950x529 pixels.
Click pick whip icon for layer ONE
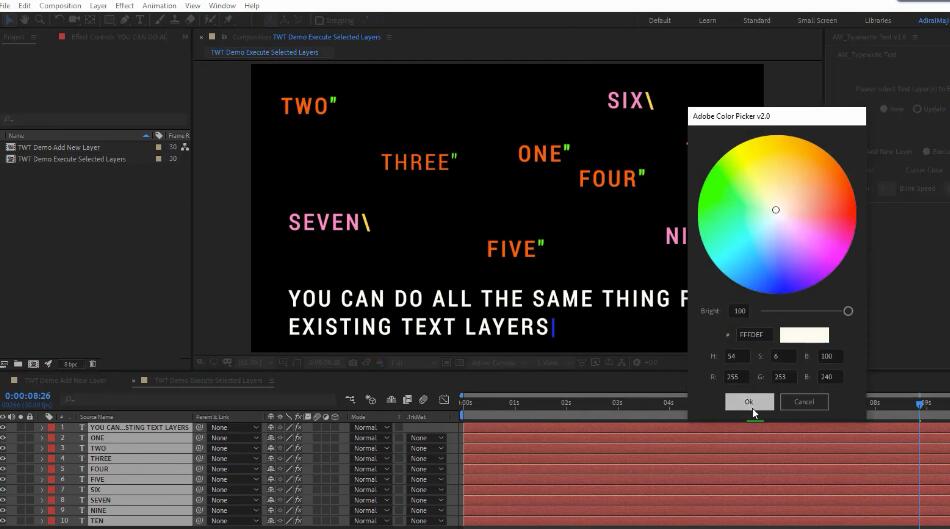click(x=199, y=438)
